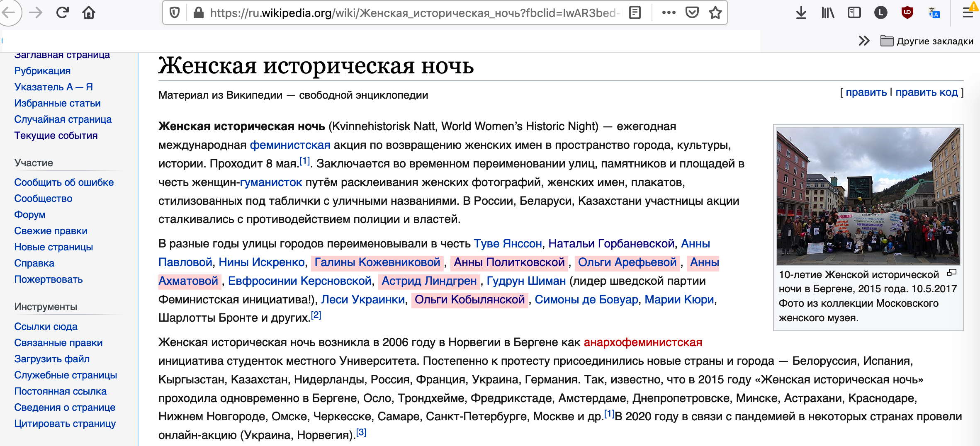Viewport: 980px width, 446px height.
Task: Open Ссылки сюда tool link
Action: [46, 327]
